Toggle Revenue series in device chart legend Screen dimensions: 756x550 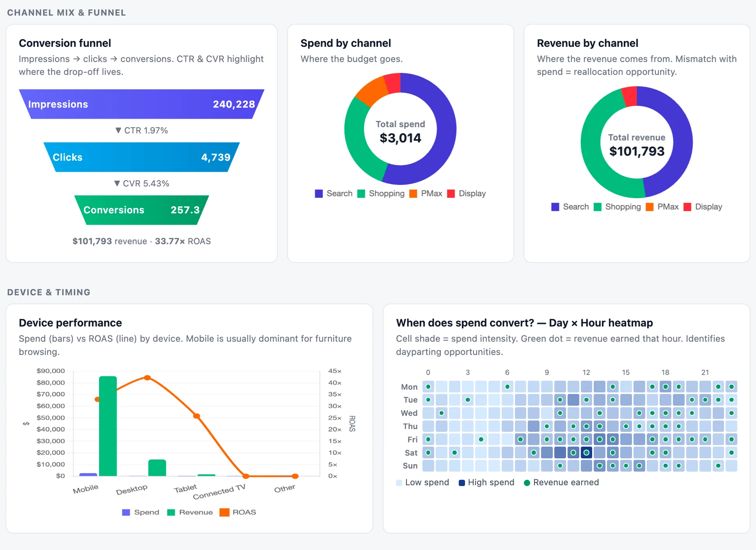pos(190,512)
